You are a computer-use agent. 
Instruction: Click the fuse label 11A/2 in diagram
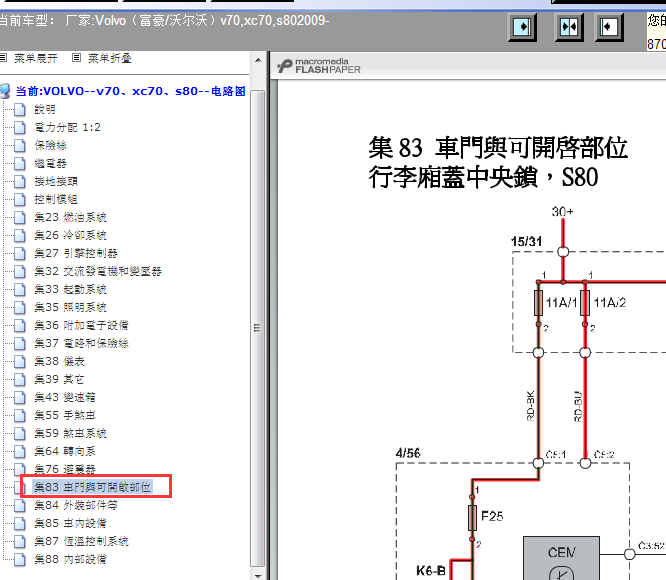coord(610,303)
